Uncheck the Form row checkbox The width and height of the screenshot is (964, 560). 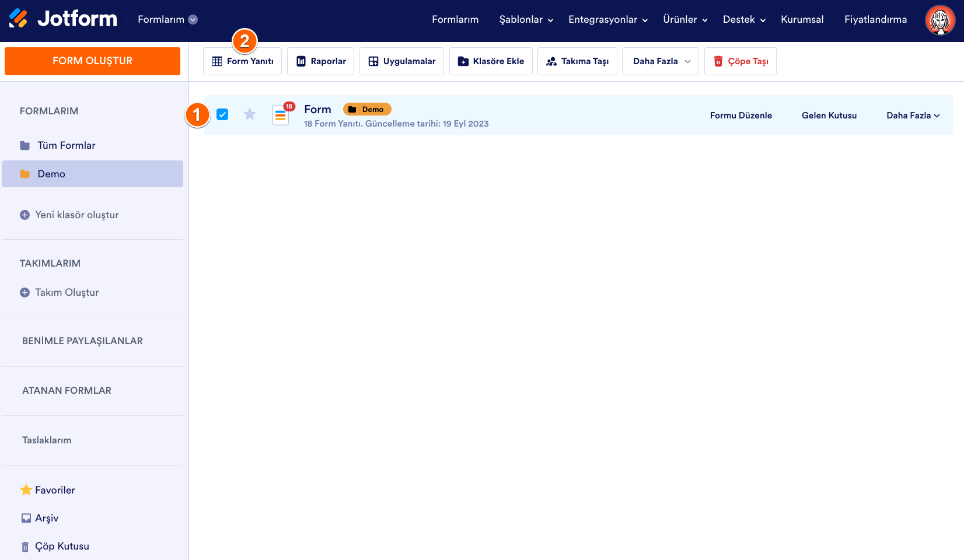click(x=222, y=114)
